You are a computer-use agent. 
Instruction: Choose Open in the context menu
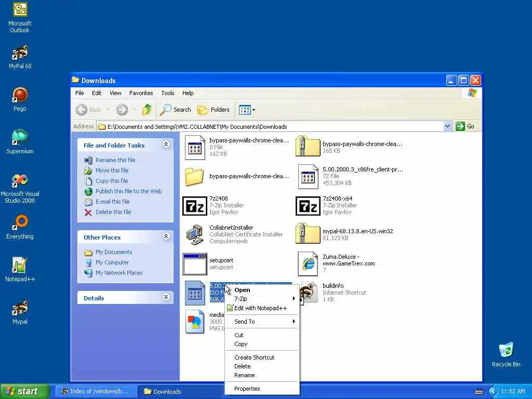pos(262,290)
